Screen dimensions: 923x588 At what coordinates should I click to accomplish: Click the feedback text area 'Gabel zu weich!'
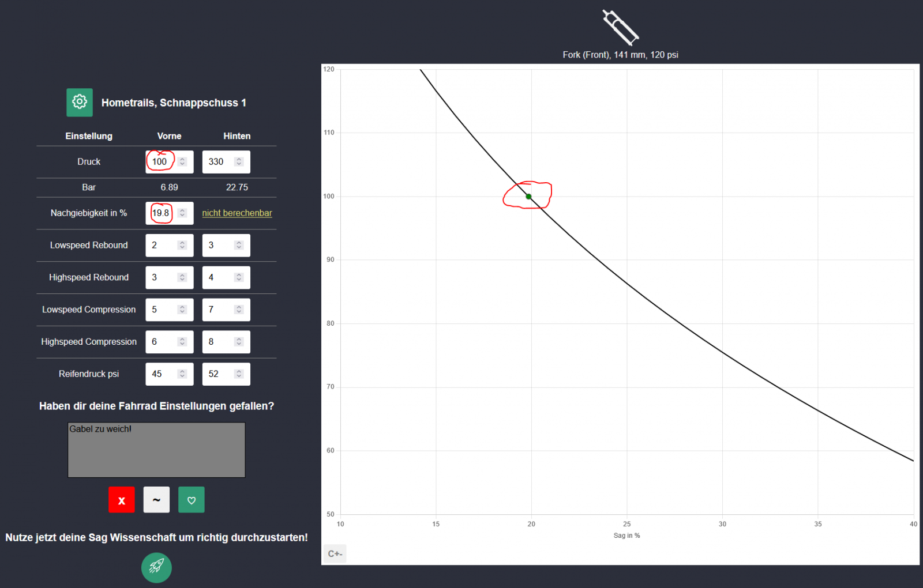coord(156,450)
